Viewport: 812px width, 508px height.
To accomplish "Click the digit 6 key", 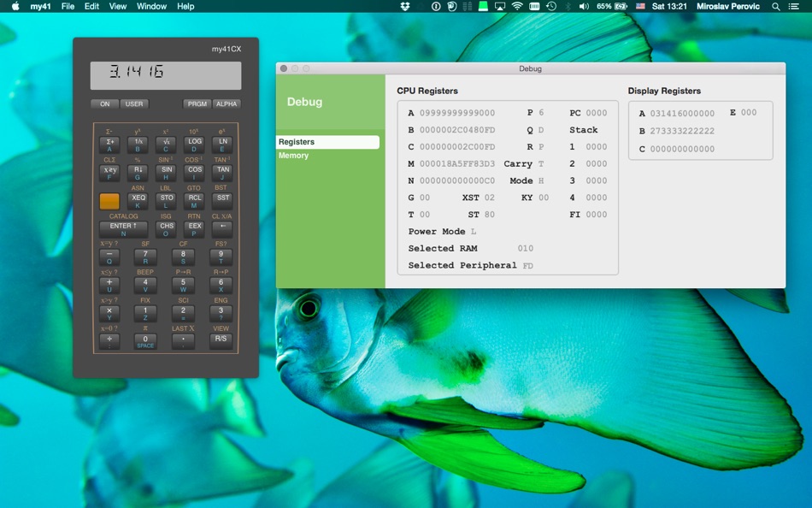I will click(x=221, y=286).
